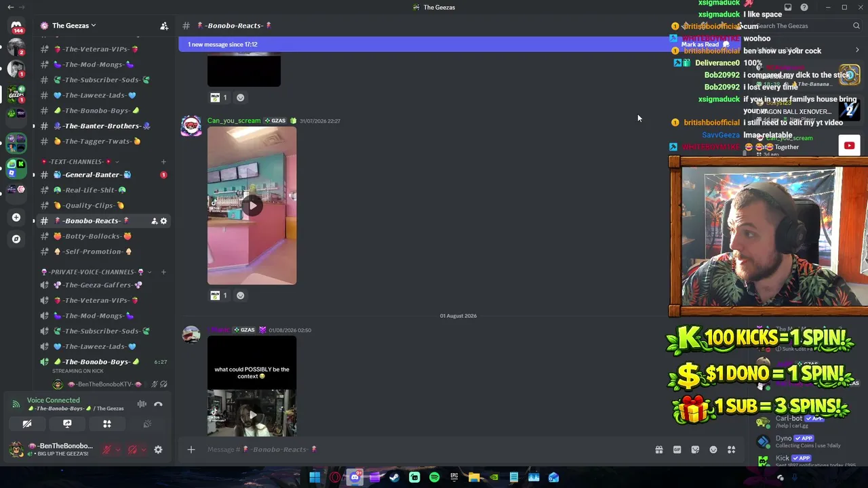Click Mark as Read
The height and width of the screenshot is (488, 868).
(705, 45)
